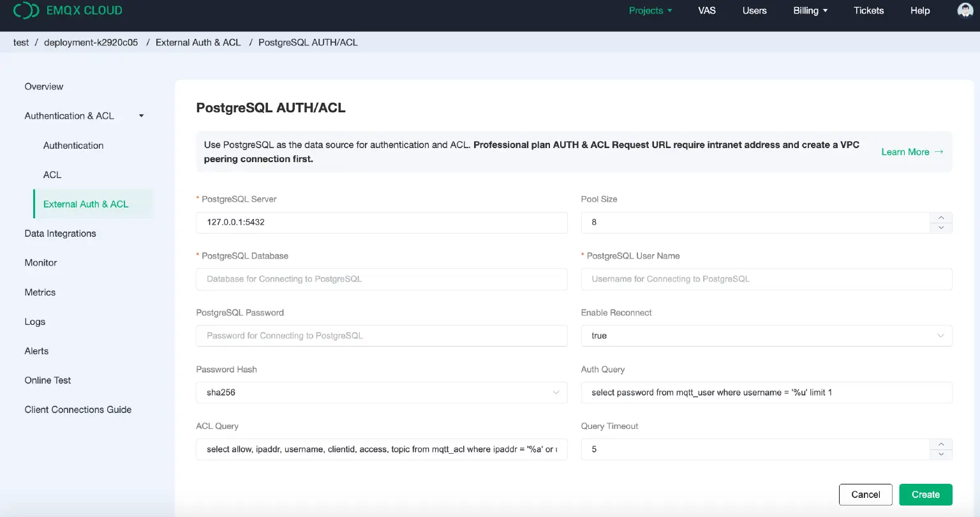The image size is (980, 517).
Task: Click the EMQX Cloud logo
Action: click(x=68, y=10)
